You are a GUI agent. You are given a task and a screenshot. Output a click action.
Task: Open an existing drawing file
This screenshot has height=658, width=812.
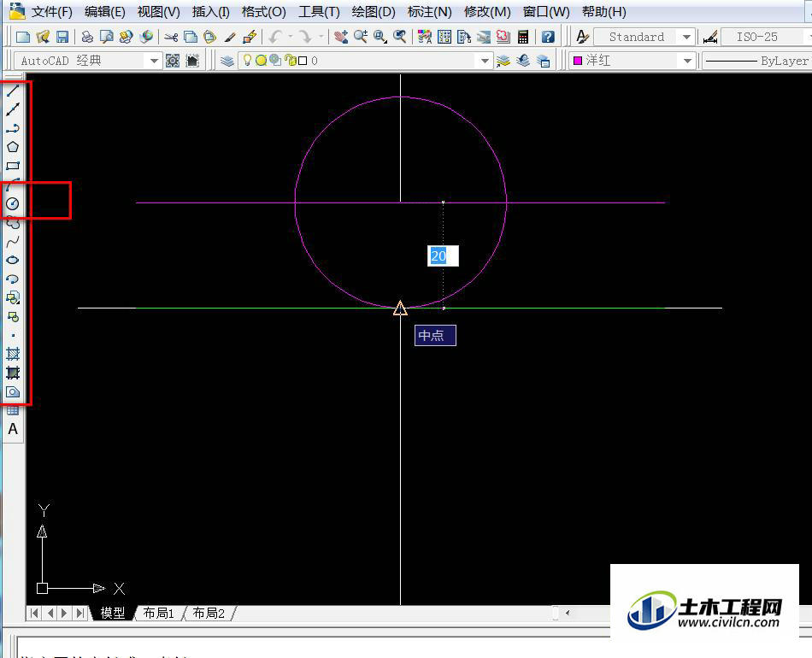point(43,37)
